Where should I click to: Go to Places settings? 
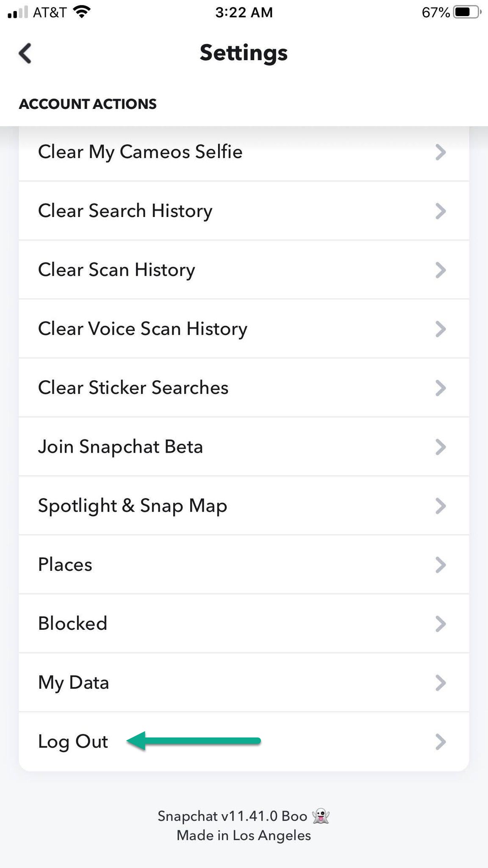click(65, 564)
